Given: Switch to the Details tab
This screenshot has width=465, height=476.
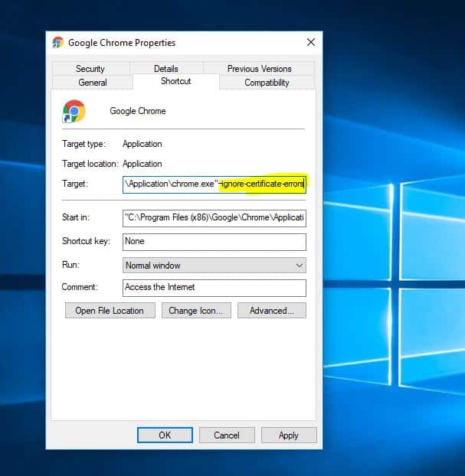Looking at the screenshot, I should coord(166,69).
